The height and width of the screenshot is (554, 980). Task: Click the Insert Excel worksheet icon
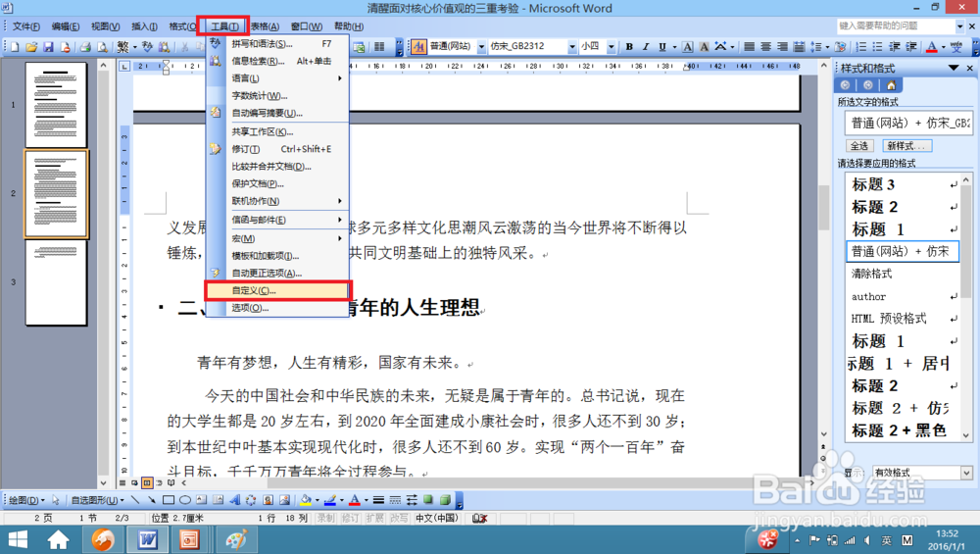click(360, 47)
